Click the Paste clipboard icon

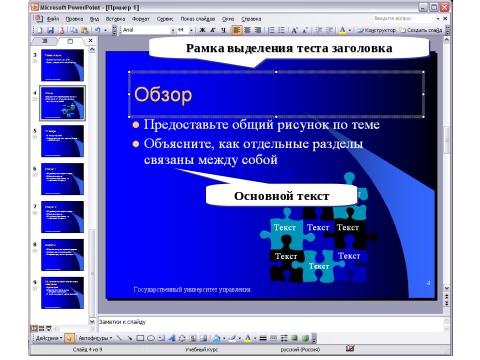(85, 30)
